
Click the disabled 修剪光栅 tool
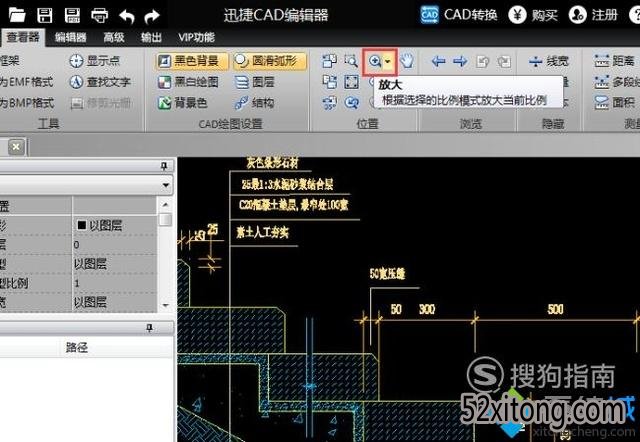(x=101, y=103)
